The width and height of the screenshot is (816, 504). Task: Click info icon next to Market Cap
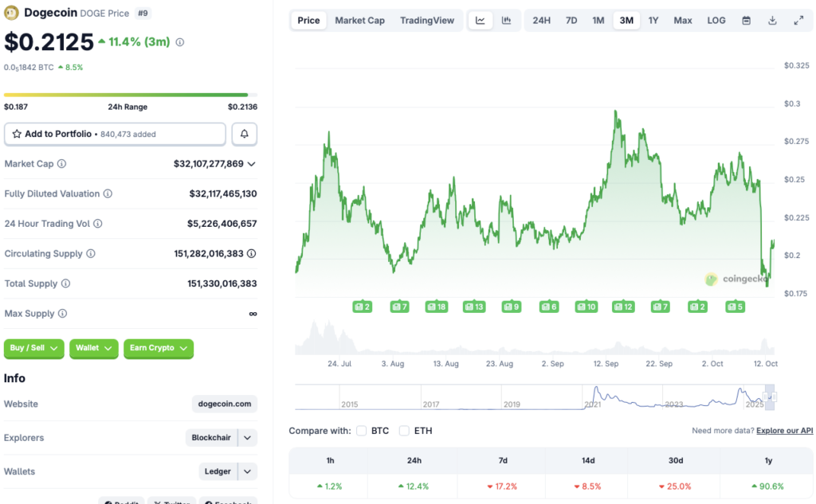point(62,164)
